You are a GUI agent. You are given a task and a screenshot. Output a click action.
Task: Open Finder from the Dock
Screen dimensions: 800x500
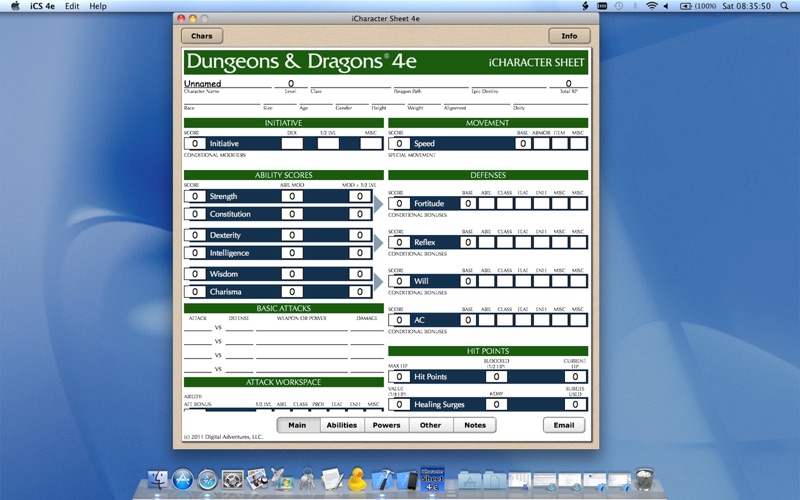tap(158, 480)
